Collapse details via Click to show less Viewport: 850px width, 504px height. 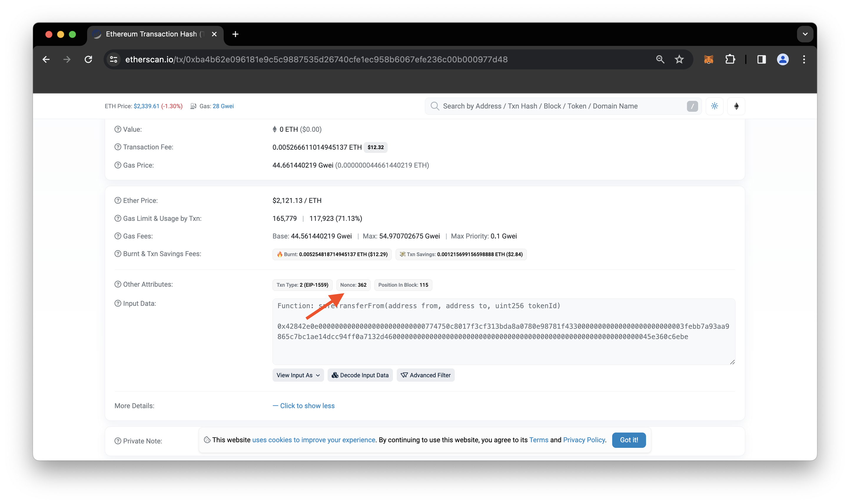coord(303,405)
